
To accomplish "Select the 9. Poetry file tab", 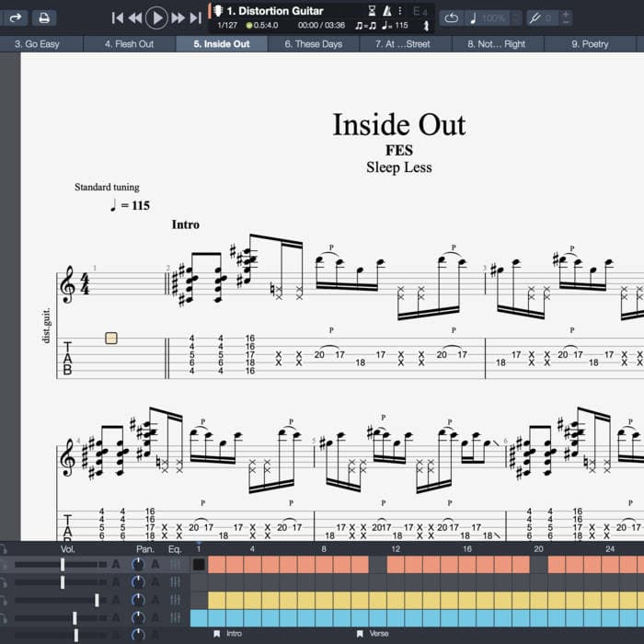I will 590,44.
